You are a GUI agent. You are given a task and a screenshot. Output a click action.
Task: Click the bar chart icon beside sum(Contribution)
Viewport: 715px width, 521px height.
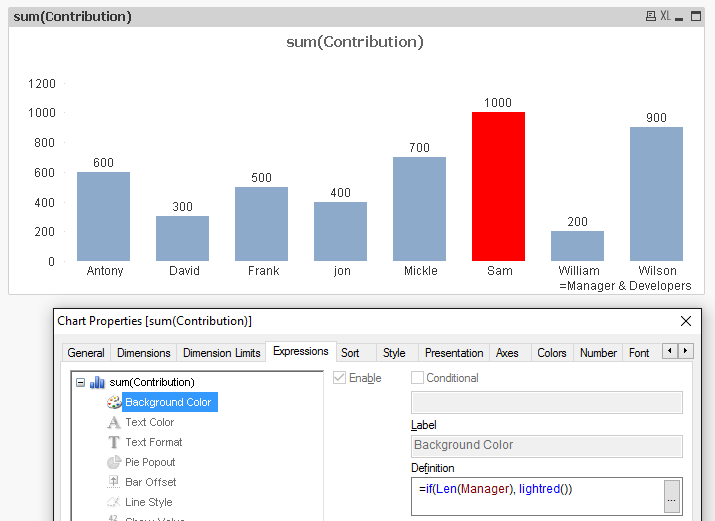point(98,382)
